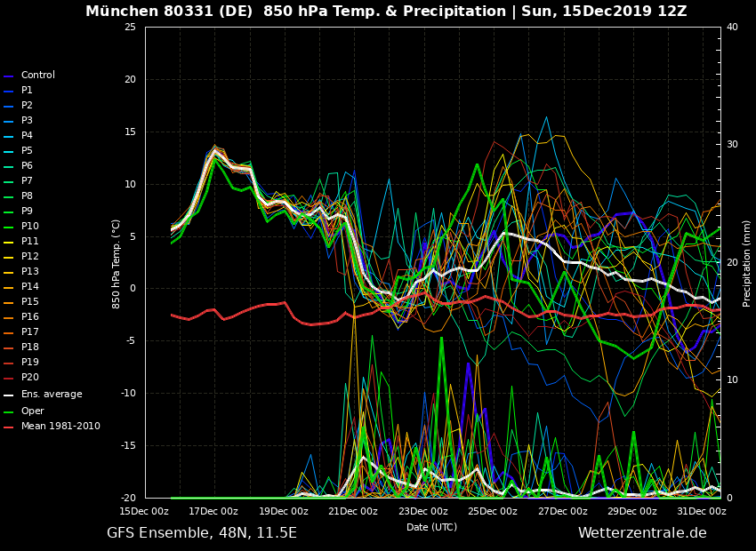
Task: Select the 'P16' legend label
Action: point(30,316)
